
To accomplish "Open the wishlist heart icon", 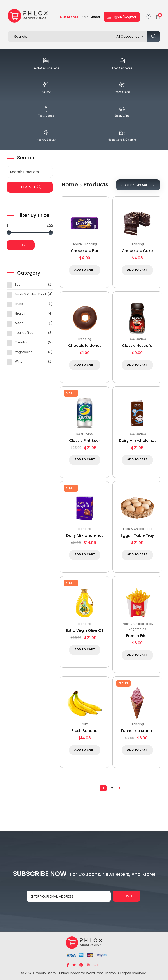I will [x=148, y=17].
